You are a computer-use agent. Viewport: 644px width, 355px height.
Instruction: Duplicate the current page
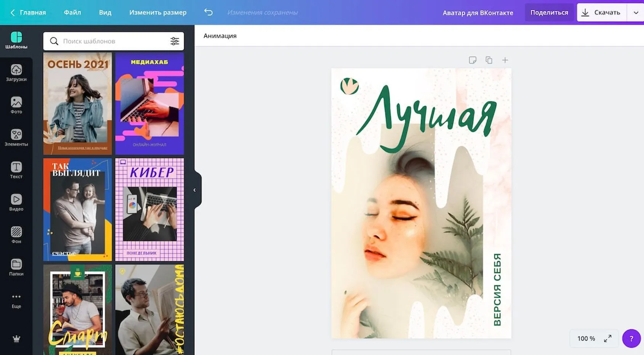[x=489, y=60]
